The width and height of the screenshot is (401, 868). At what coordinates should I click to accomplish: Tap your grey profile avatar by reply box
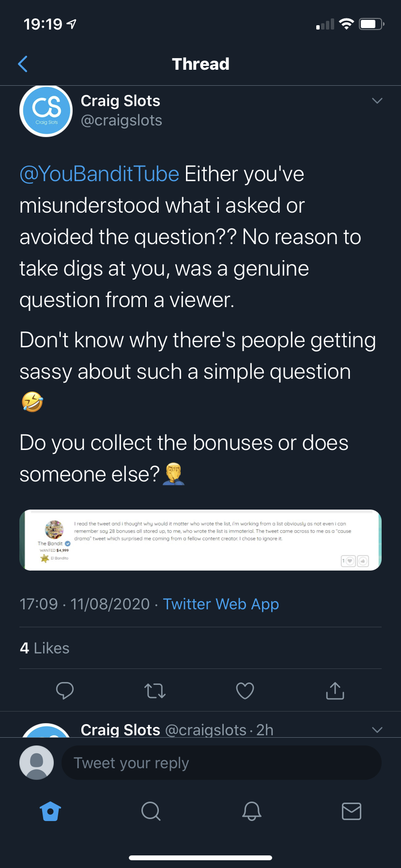click(x=36, y=763)
